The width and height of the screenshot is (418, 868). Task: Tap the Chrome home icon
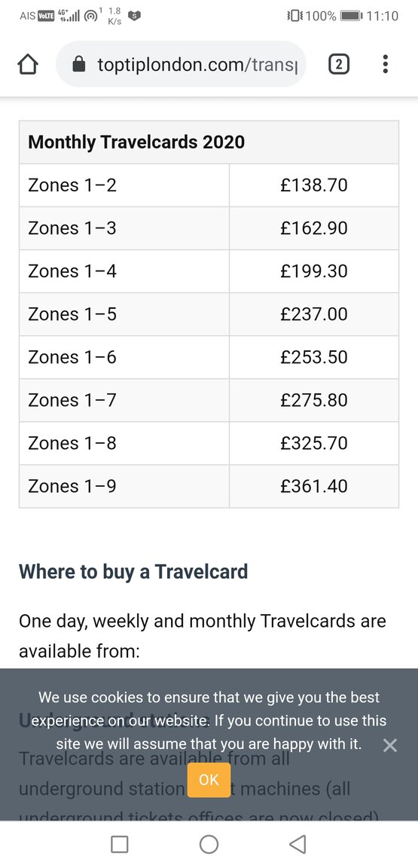[28, 65]
